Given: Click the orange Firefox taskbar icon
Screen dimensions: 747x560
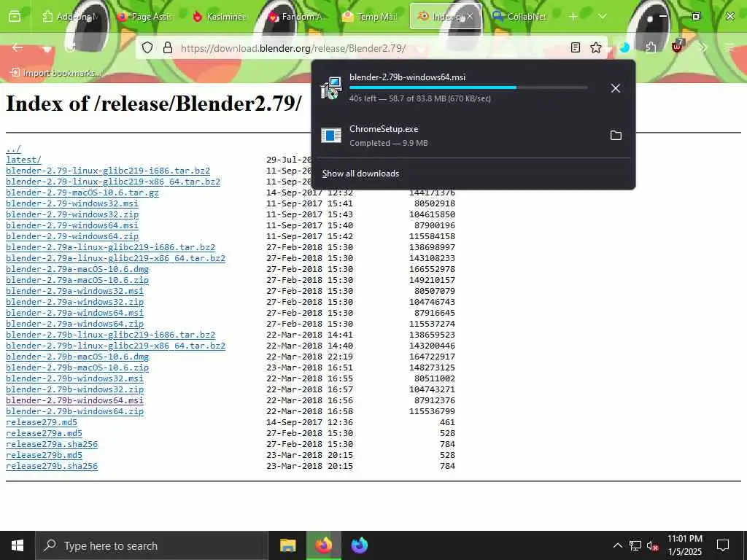Looking at the screenshot, I should (x=323, y=545).
